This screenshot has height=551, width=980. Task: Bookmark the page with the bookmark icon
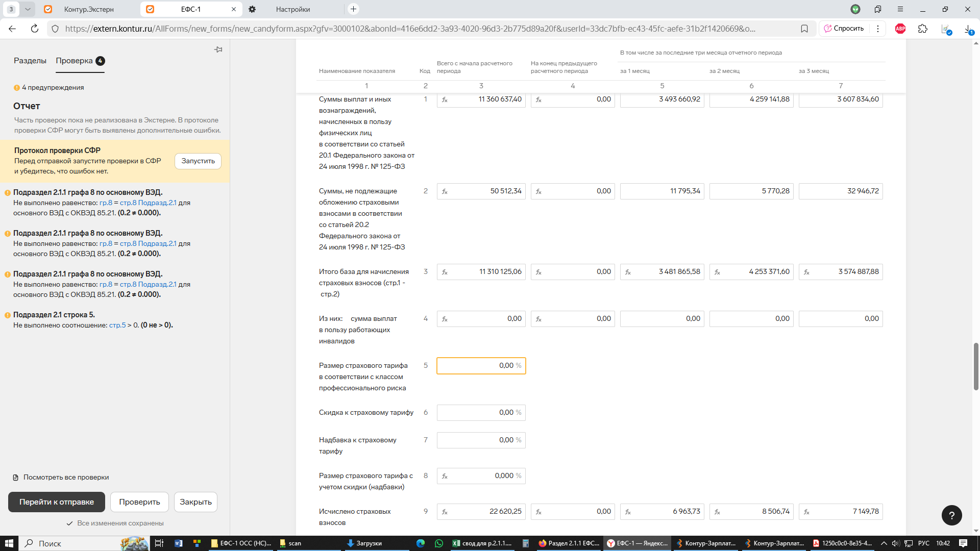click(x=804, y=29)
